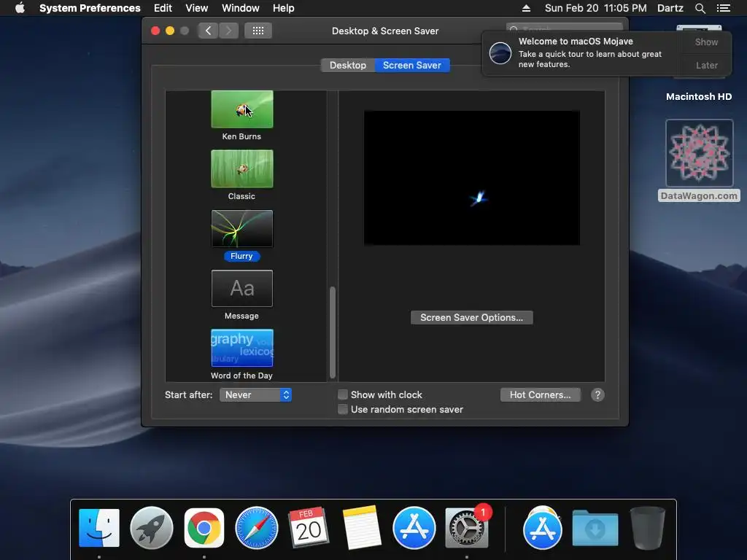The width and height of the screenshot is (747, 560).
Task: Click the Macintosh HD label
Action: tap(699, 97)
